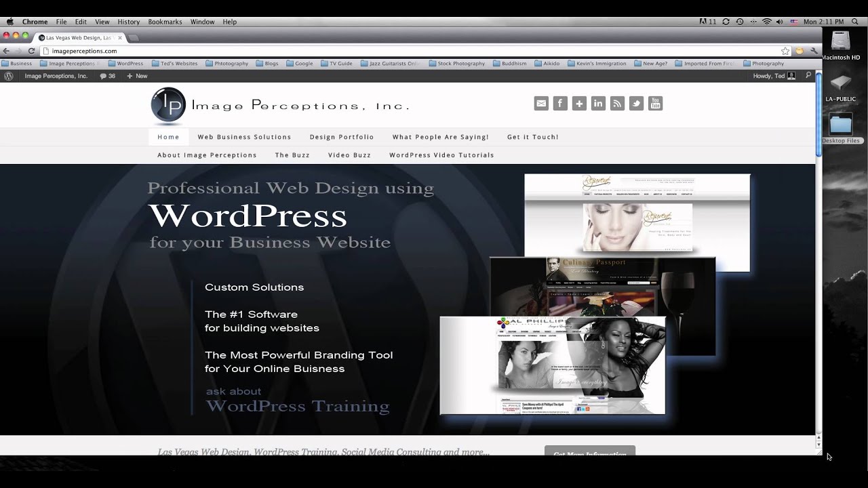Open the Window menu
The height and width of the screenshot is (488, 868).
click(x=202, y=22)
